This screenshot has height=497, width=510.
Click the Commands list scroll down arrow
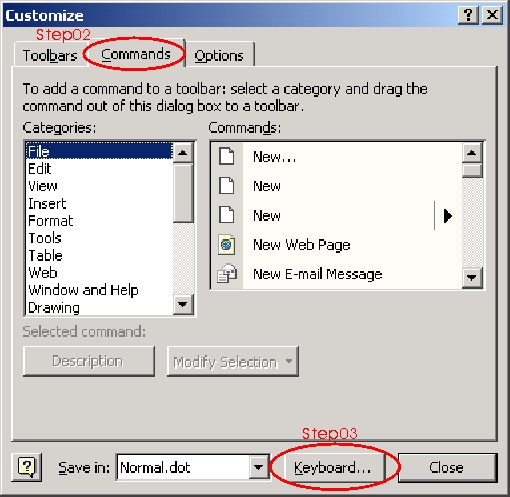(x=472, y=277)
